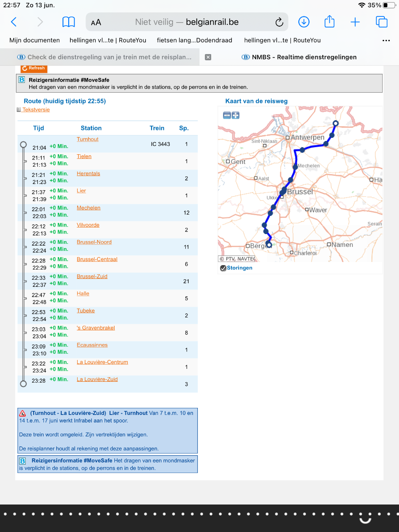Open Safari downloads icon
The width and height of the screenshot is (399, 532).
point(304,22)
